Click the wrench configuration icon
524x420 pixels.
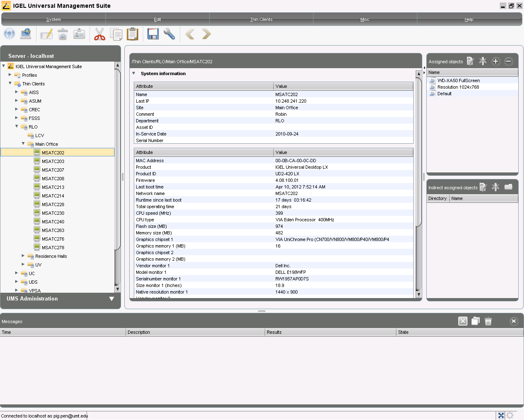pos(169,34)
